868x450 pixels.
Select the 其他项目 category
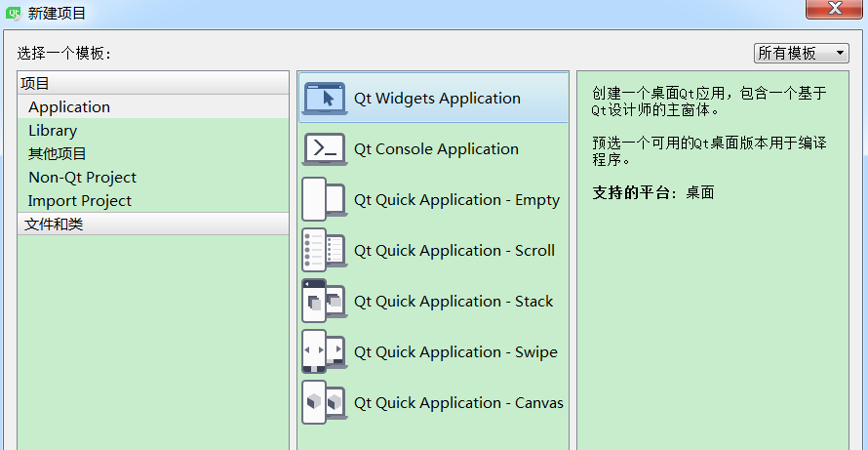click(153, 153)
